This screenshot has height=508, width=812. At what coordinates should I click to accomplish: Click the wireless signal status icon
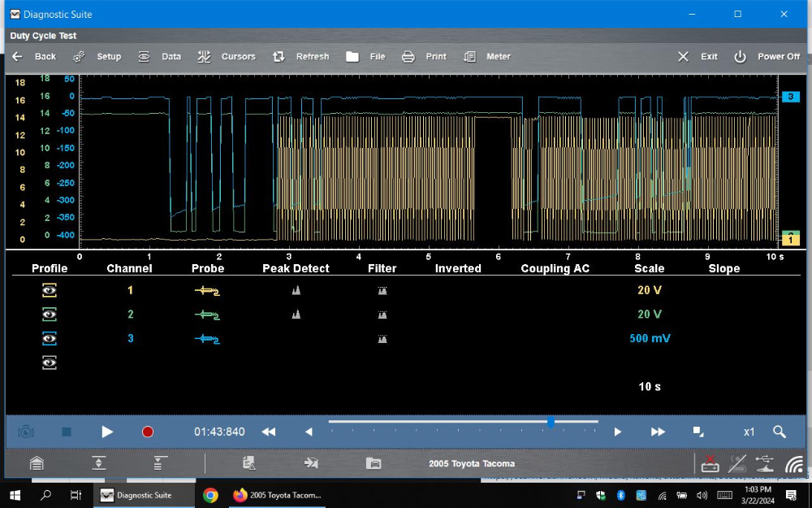[x=793, y=464]
